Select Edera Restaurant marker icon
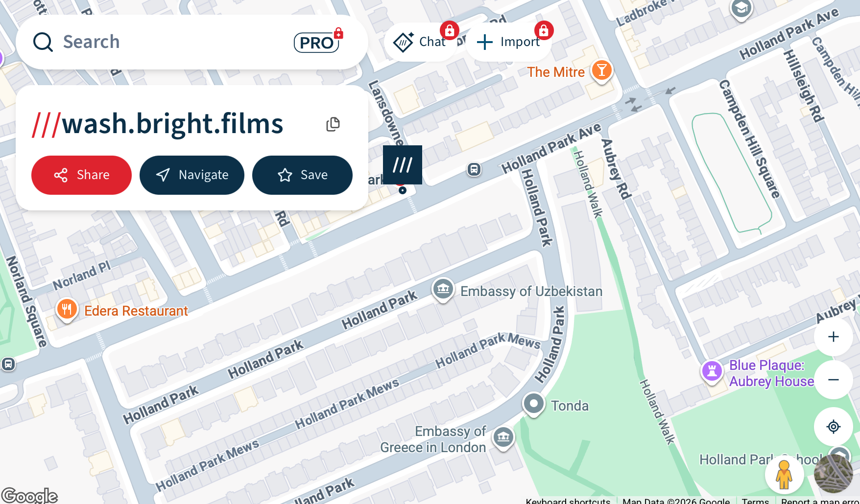The width and height of the screenshot is (860, 504). 67,310
